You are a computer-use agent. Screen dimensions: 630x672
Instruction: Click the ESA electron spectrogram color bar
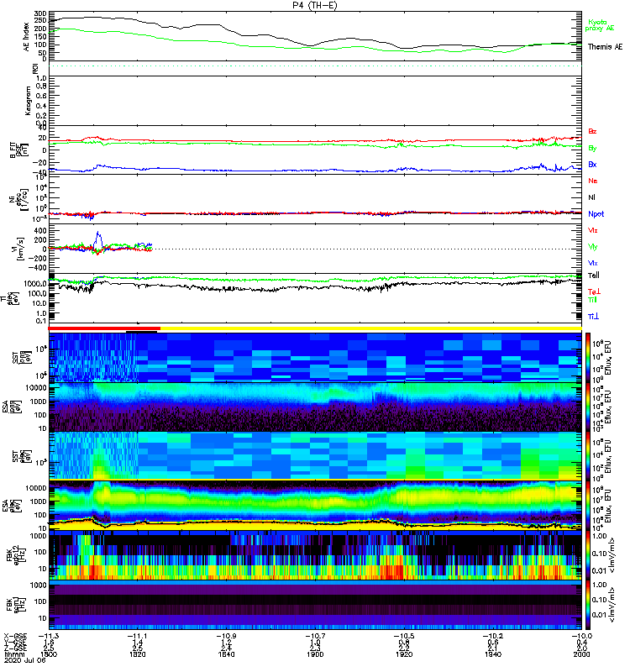587,505
